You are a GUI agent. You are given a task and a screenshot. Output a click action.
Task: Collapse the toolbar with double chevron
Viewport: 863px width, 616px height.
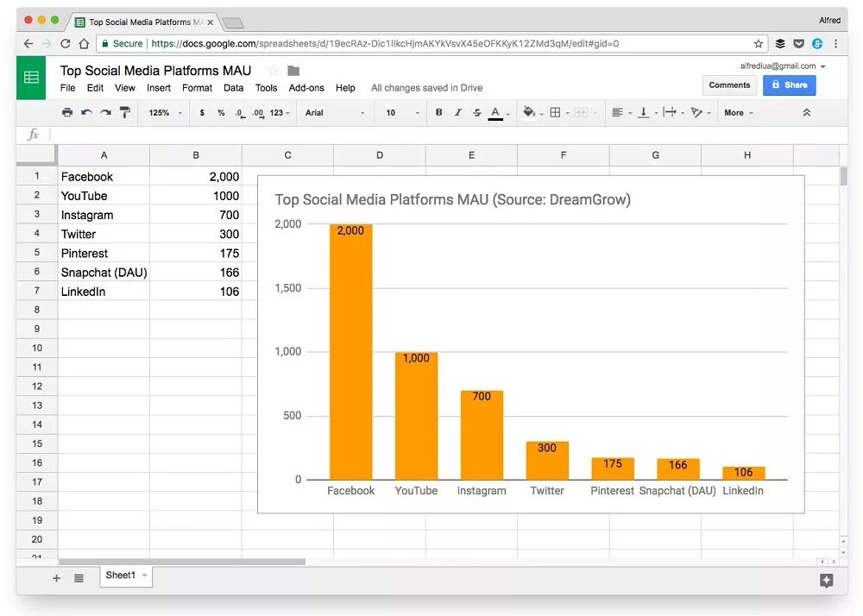point(806,112)
